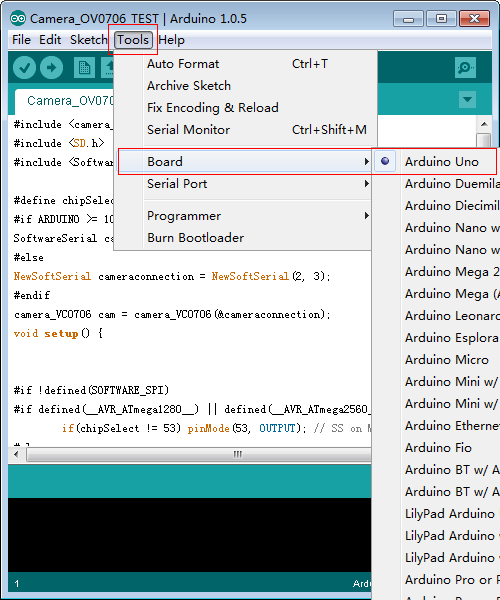The width and height of the screenshot is (500, 600).
Task: Click '#if !defined(SOFTWARE_SPI)' line
Action: pos(91,390)
